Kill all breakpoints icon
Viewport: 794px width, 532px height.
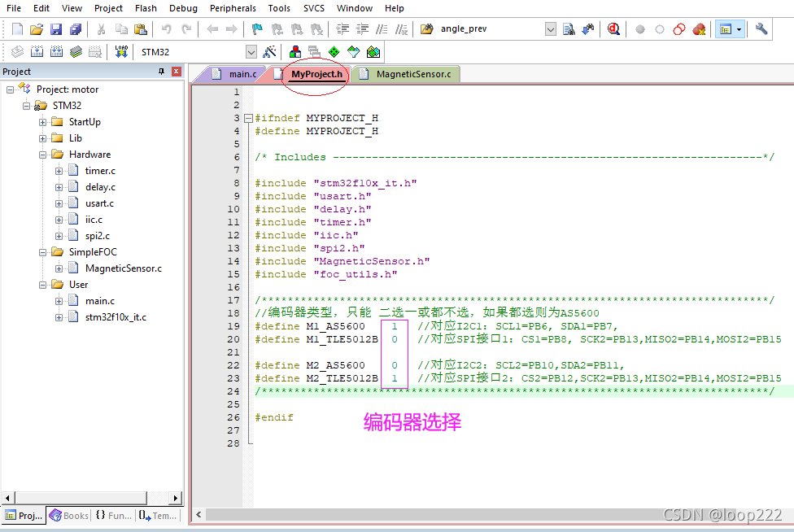click(700, 28)
